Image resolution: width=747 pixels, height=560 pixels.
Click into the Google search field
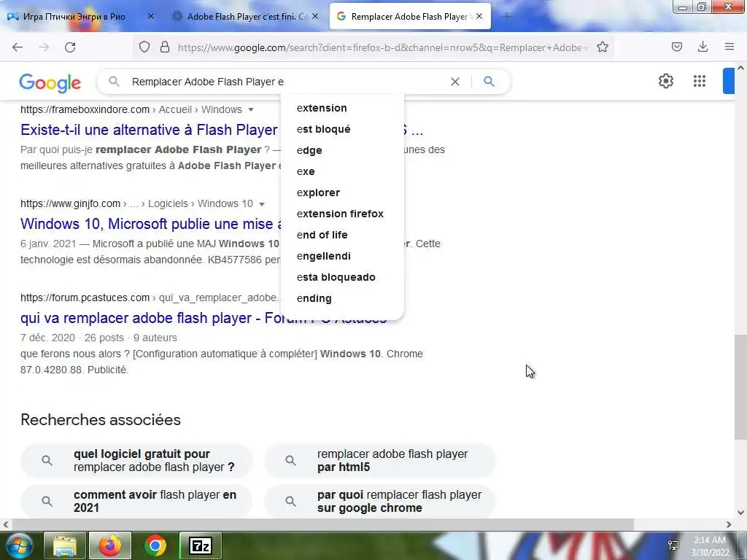[286, 82]
